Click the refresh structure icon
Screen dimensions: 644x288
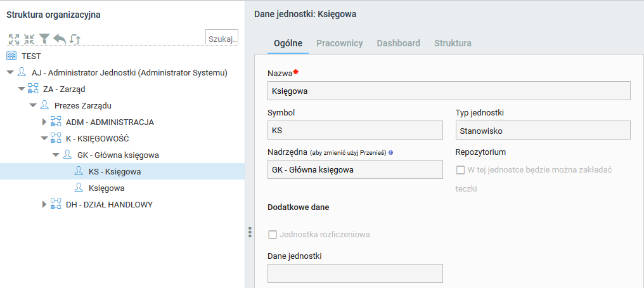coord(75,39)
